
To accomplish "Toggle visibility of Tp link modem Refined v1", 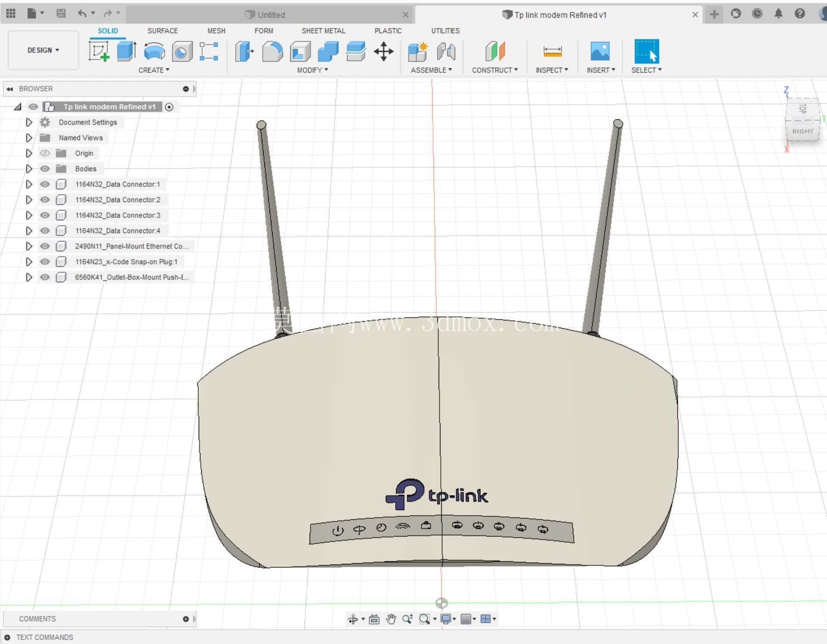I will pyautogui.click(x=33, y=107).
